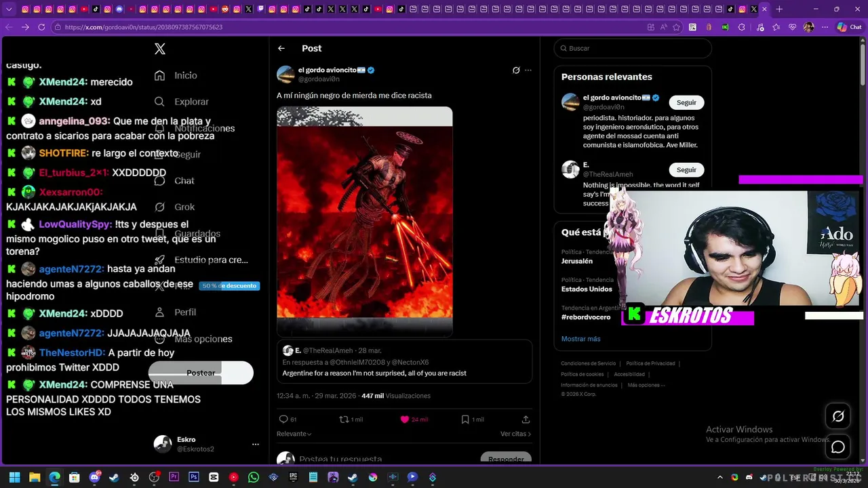Screen dimensions: 868x488
Task: Open post three-dot more menu
Action: [x=528, y=70]
